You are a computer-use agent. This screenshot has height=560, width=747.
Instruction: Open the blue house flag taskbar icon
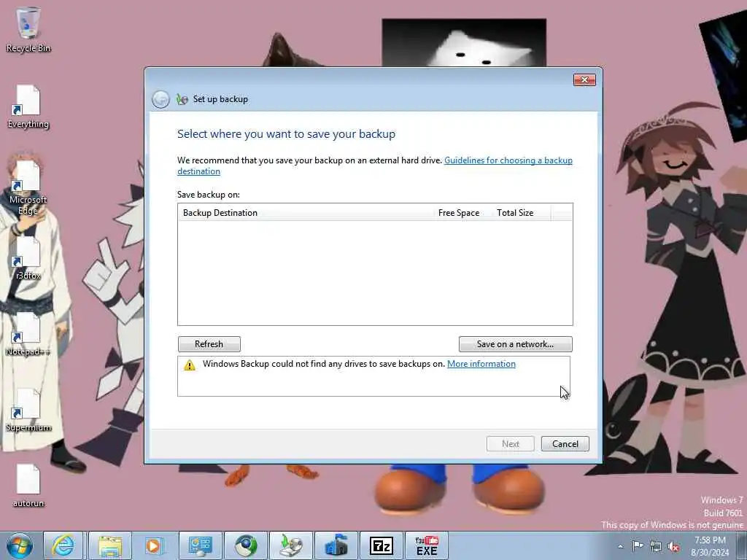[x=336, y=545]
